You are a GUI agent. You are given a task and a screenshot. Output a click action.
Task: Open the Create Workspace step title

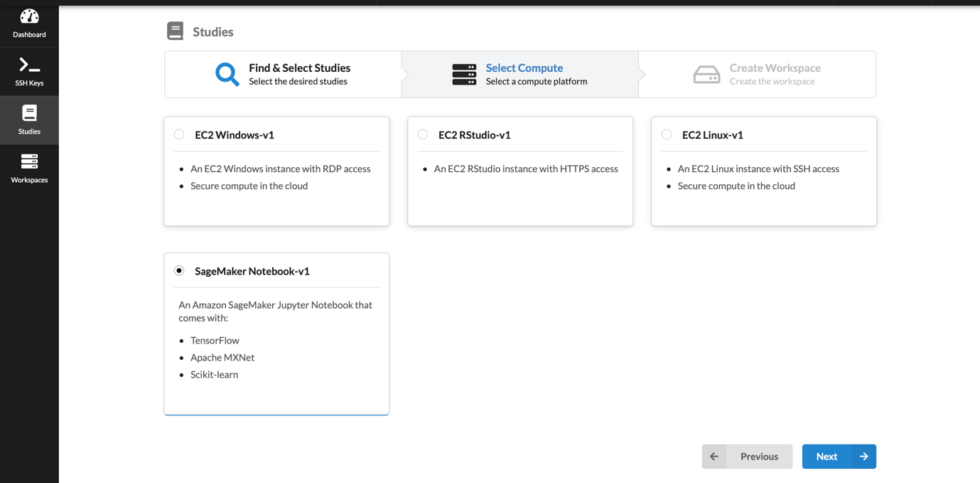click(x=775, y=68)
